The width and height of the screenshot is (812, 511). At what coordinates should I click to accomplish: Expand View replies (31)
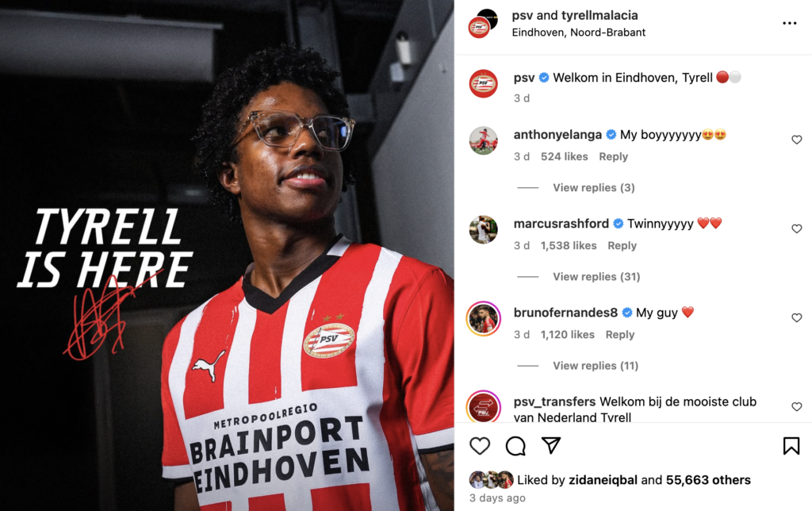coord(596,277)
